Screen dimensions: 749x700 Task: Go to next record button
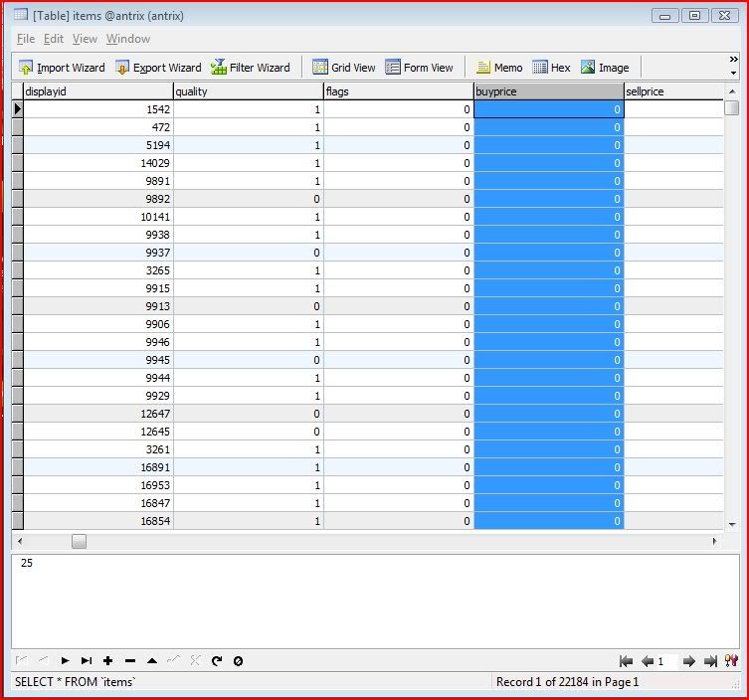[65, 660]
